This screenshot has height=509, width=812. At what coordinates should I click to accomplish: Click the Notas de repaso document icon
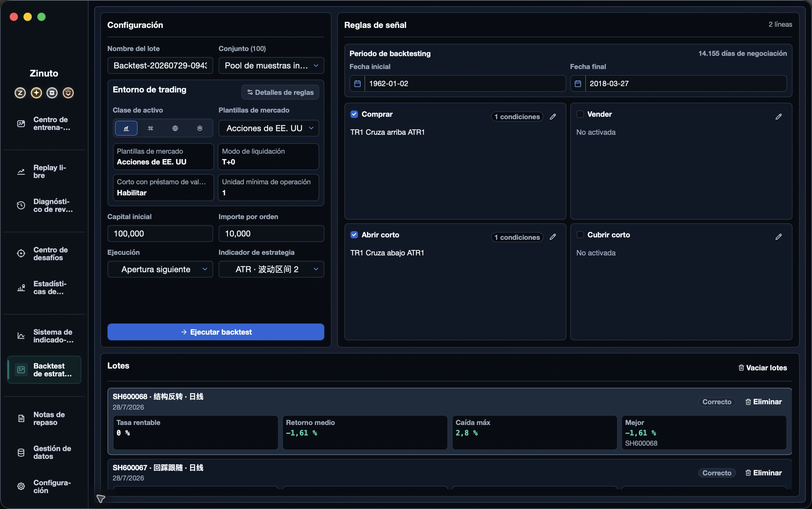(21, 418)
